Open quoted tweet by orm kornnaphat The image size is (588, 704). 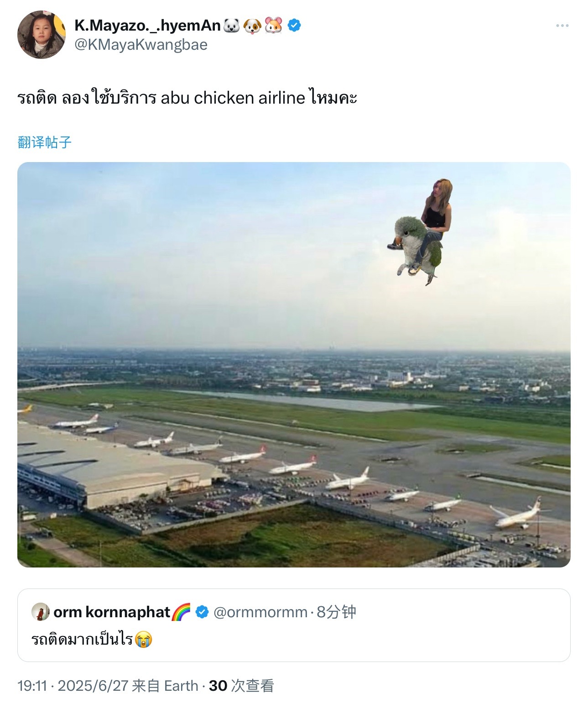point(294,625)
